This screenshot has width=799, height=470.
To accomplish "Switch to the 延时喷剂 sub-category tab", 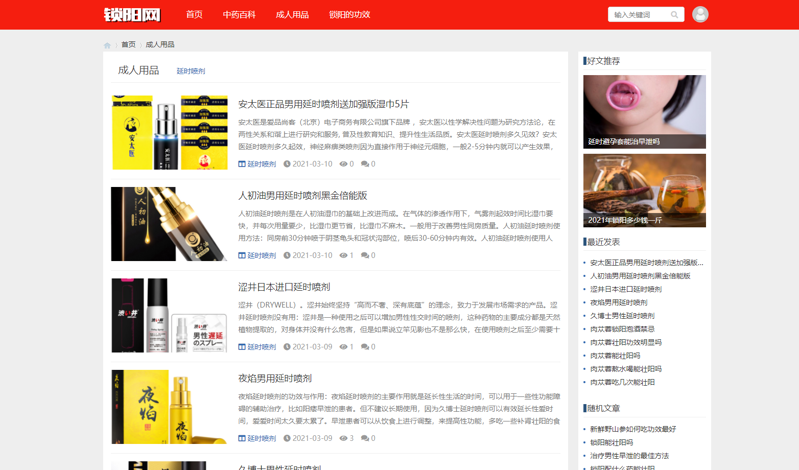I will (191, 71).
